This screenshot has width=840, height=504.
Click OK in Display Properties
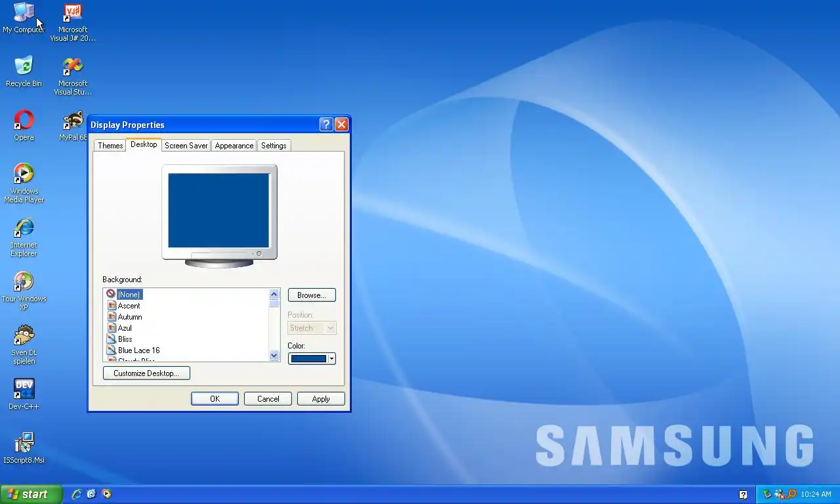click(215, 399)
